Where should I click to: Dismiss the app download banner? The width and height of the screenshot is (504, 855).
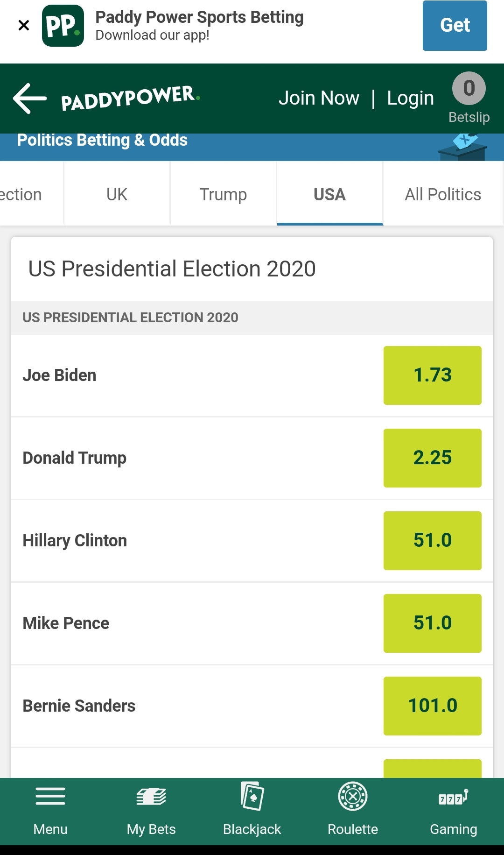click(24, 25)
